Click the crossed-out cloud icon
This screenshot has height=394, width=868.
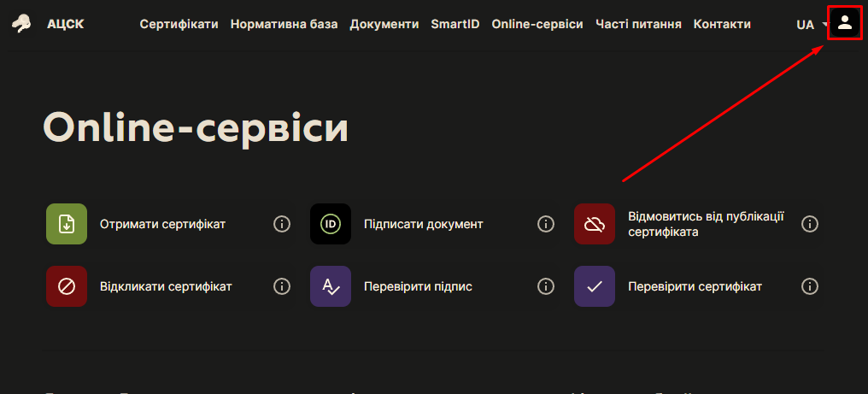tap(595, 224)
